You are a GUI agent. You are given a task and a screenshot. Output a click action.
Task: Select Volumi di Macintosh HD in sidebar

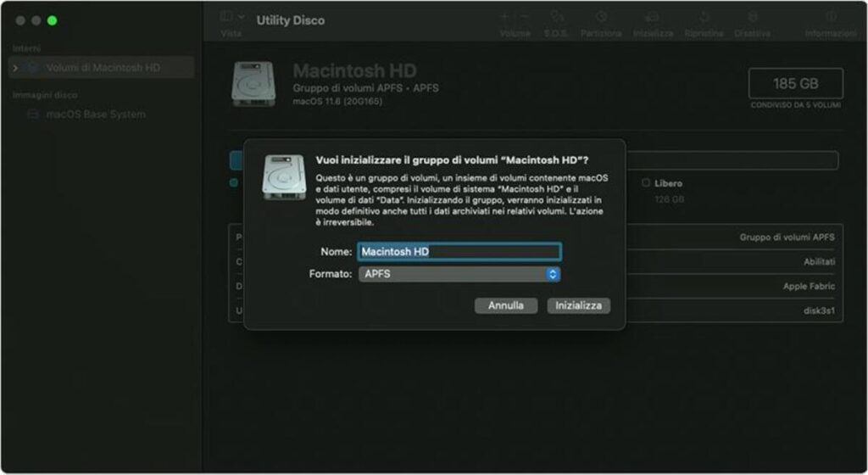coord(102,68)
